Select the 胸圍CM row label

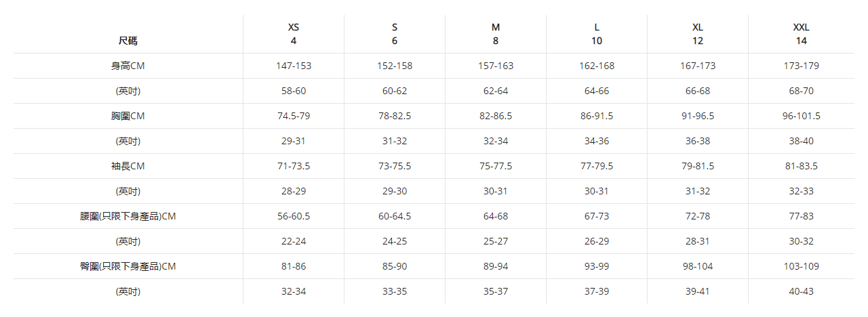(x=127, y=116)
